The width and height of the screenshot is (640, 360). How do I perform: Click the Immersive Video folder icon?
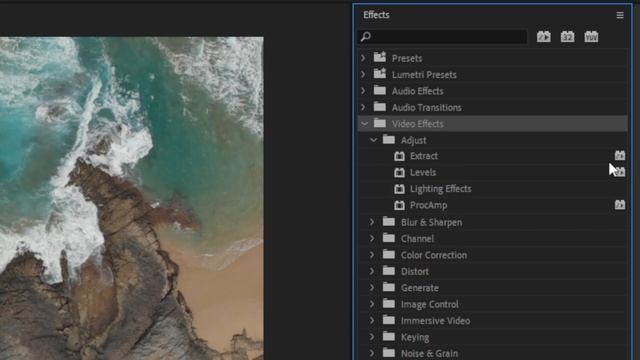tap(389, 320)
